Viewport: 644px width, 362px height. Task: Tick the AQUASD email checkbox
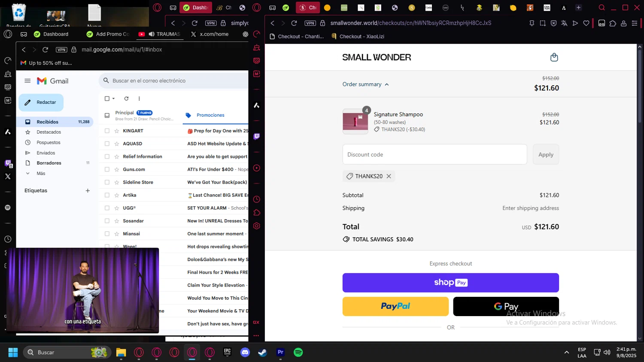point(107,144)
